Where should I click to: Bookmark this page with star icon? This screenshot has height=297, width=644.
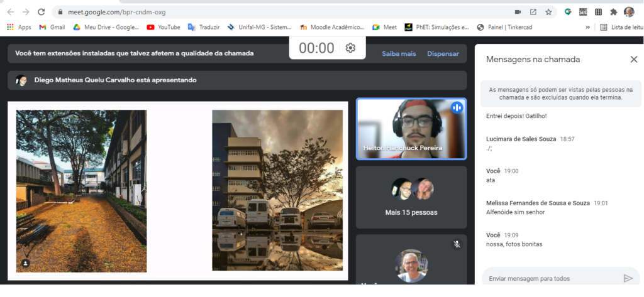(x=548, y=12)
